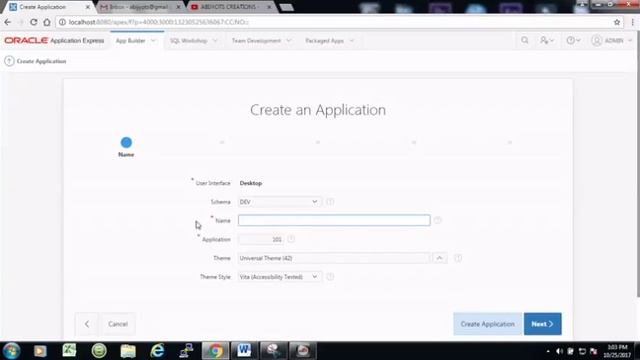The image size is (640, 360).
Task: Click the Oracle Application Express logo
Action: click(54, 40)
